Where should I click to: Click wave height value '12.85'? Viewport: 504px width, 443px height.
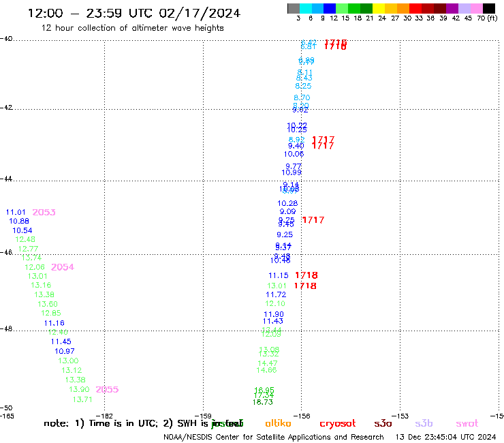coord(51,313)
